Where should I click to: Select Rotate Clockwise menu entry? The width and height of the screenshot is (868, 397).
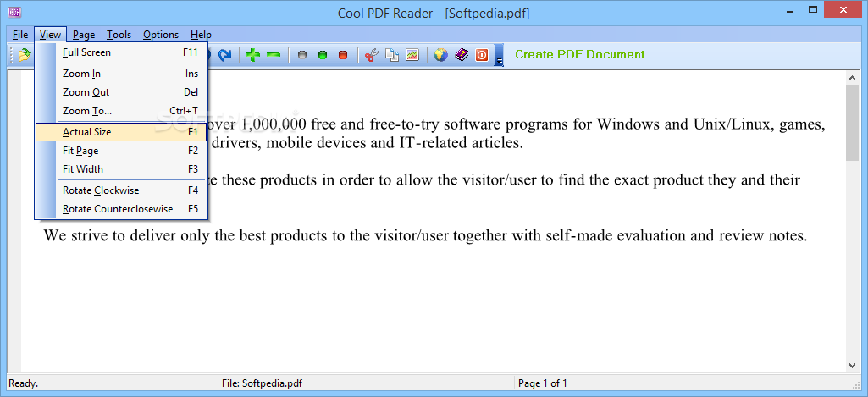121,190
